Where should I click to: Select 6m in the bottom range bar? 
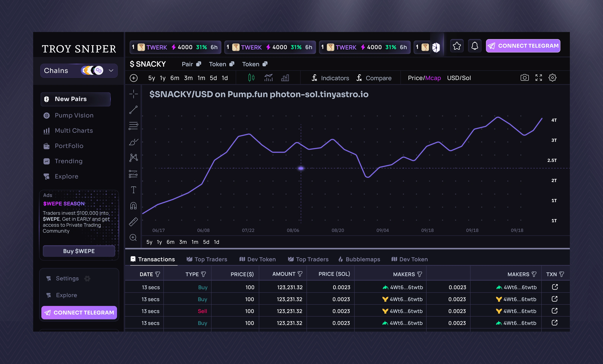(170, 242)
